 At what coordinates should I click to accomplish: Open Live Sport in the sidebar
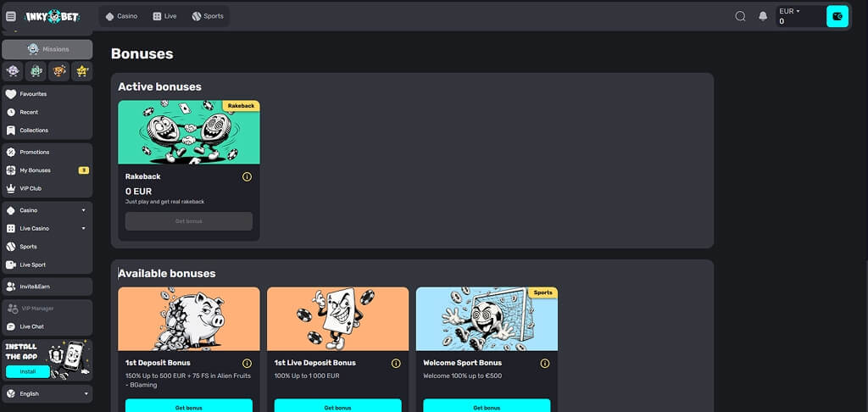pos(47,265)
